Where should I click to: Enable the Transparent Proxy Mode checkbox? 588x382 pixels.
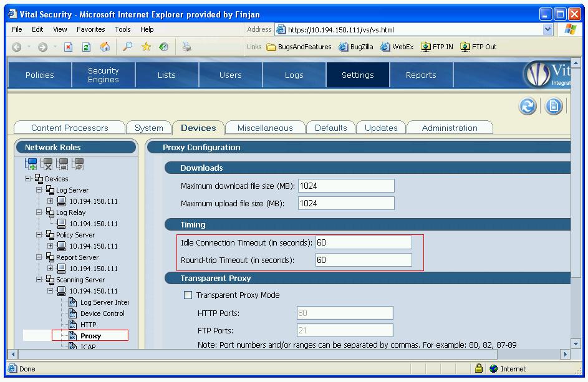point(188,295)
